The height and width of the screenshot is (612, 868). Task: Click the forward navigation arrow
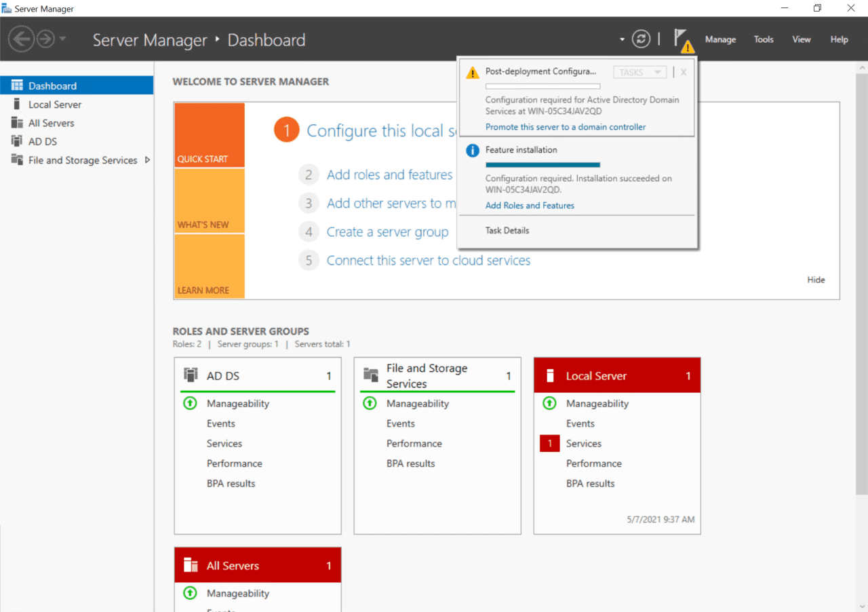(45, 39)
